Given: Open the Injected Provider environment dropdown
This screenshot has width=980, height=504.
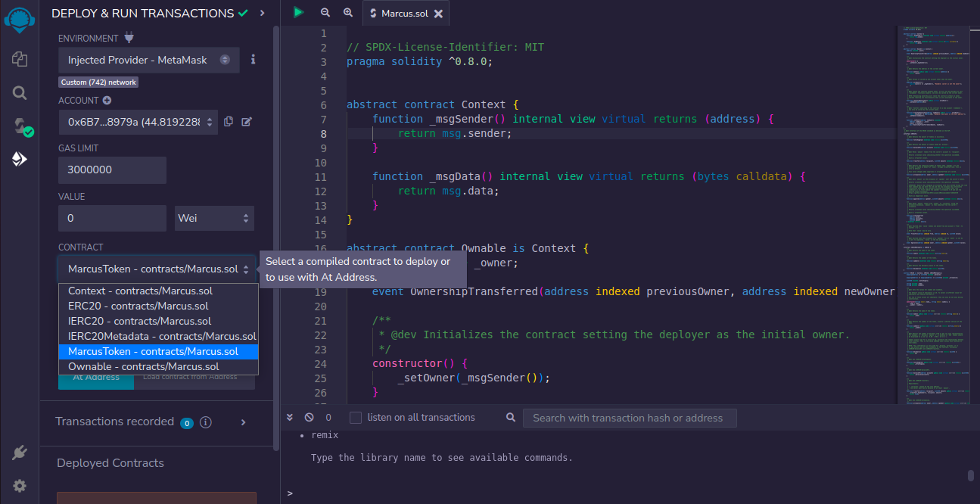Looking at the screenshot, I should click(148, 60).
